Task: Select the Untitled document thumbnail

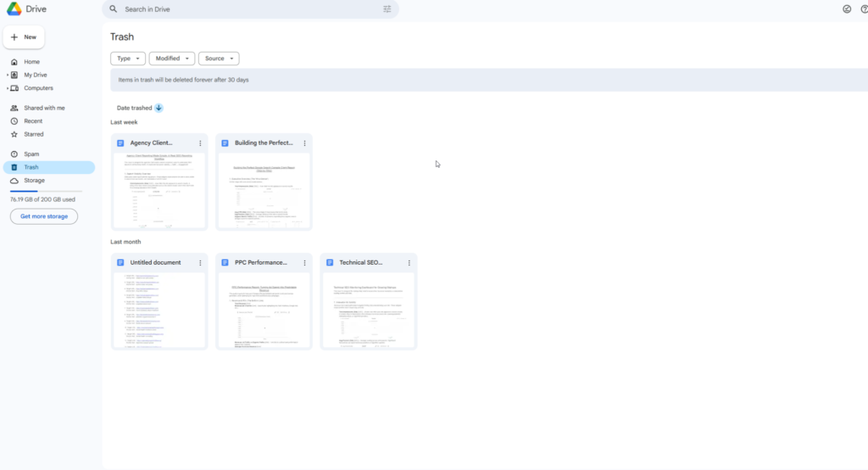Action: click(159, 310)
